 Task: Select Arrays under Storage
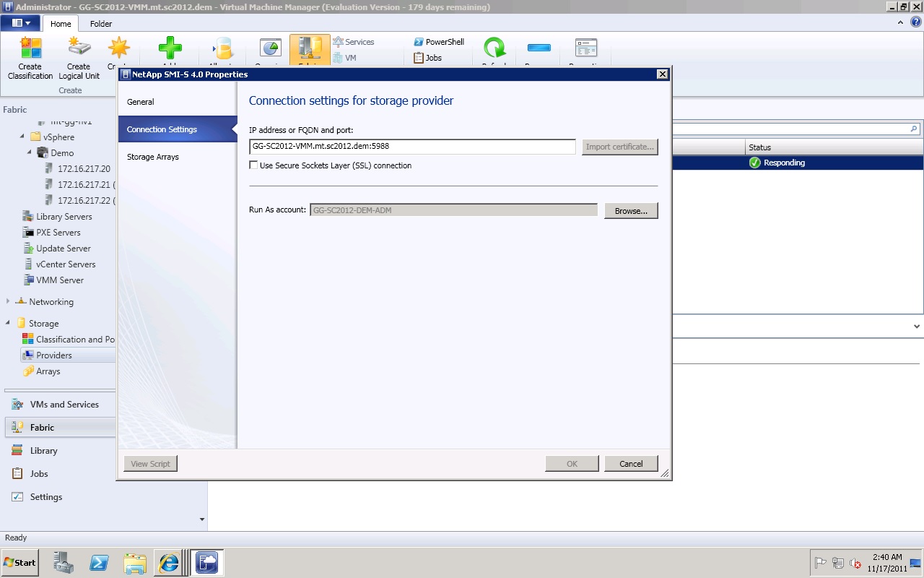point(48,371)
